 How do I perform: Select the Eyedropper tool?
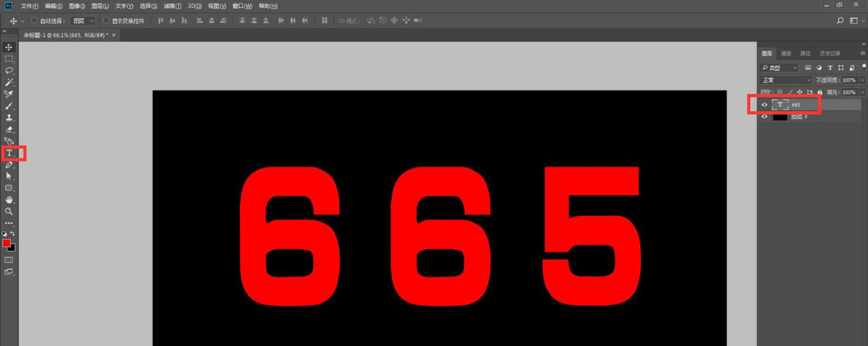(x=9, y=94)
